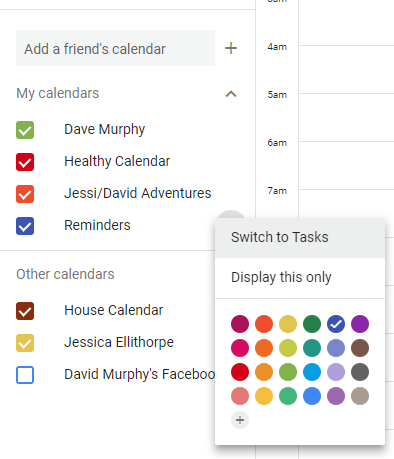Hide the House Calendar events
Viewport: 394px width, 459px height.
click(x=25, y=311)
